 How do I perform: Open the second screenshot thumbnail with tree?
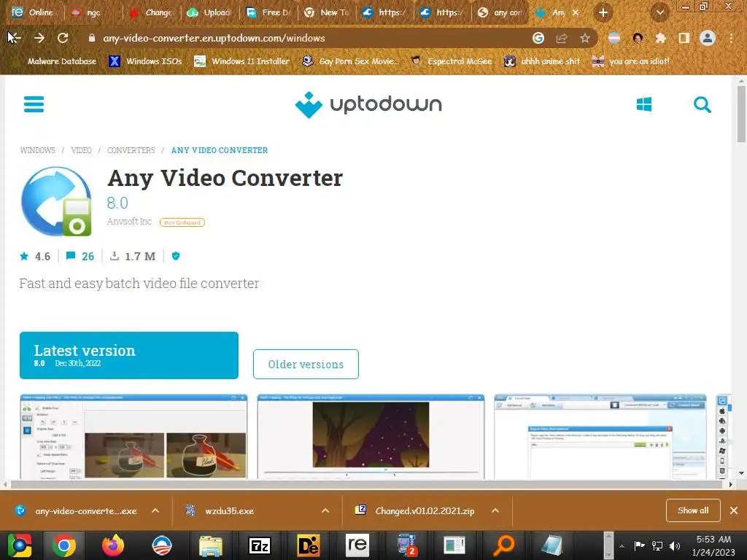click(x=371, y=437)
